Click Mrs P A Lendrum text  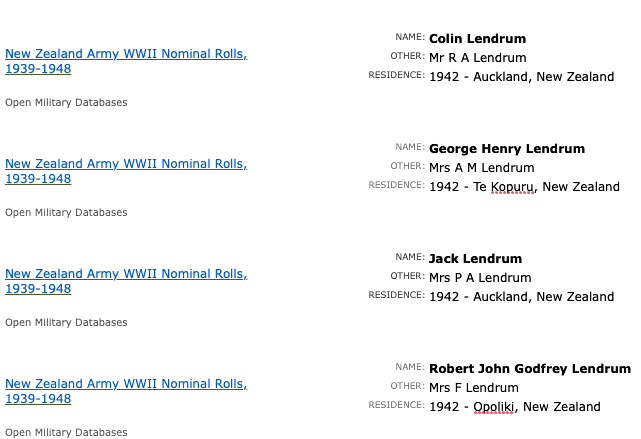[479, 278]
